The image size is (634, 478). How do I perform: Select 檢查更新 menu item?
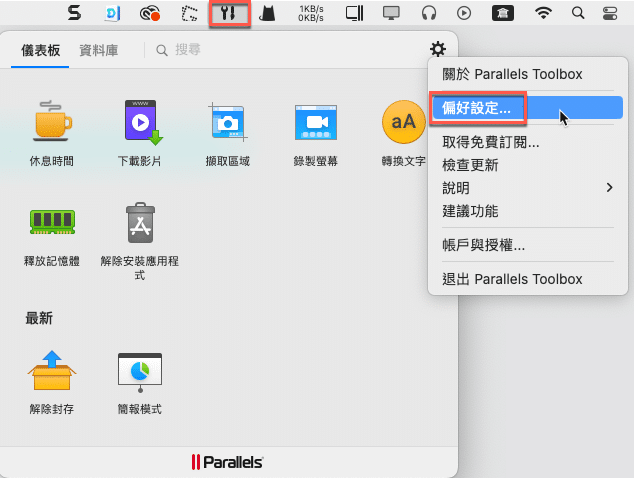coord(528,165)
